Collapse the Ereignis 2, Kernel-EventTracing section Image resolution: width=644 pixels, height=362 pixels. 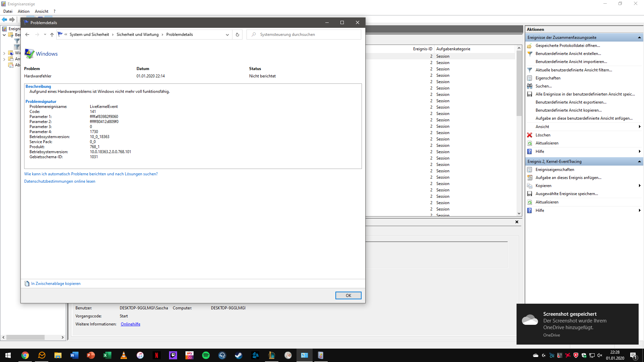(639, 162)
